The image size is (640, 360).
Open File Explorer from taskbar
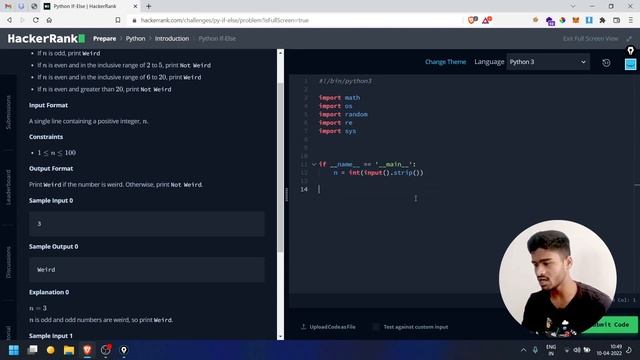[69, 350]
